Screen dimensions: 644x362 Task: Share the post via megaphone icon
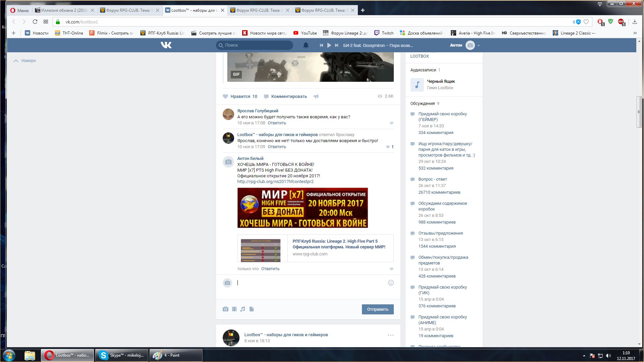(x=316, y=97)
